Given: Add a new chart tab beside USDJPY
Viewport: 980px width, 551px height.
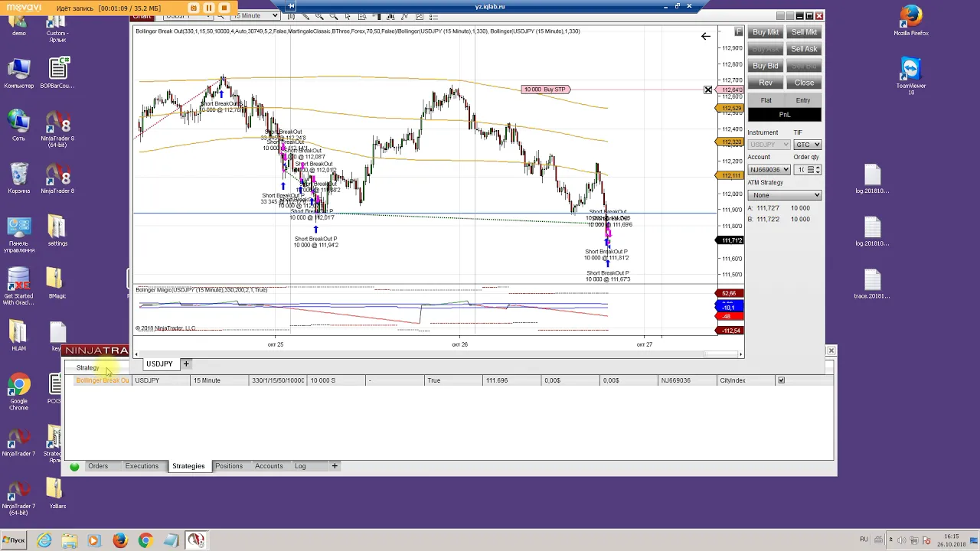Looking at the screenshot, I should click(x=186, y=364).
